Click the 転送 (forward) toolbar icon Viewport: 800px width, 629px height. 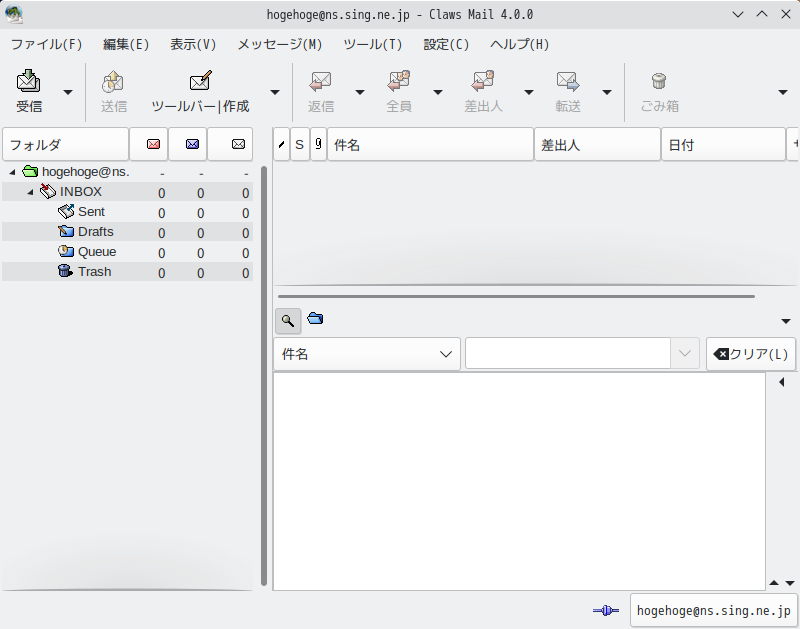click(567, 81)
